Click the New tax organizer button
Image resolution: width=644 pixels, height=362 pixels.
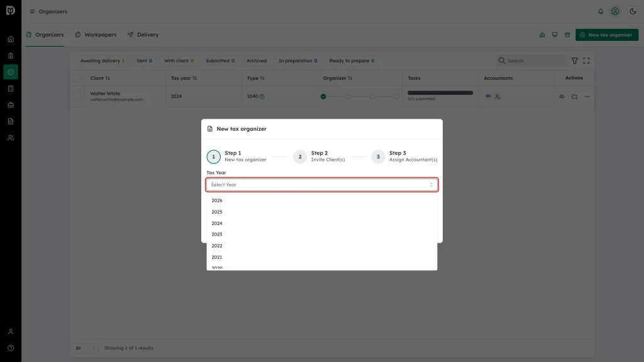point(607,35)
